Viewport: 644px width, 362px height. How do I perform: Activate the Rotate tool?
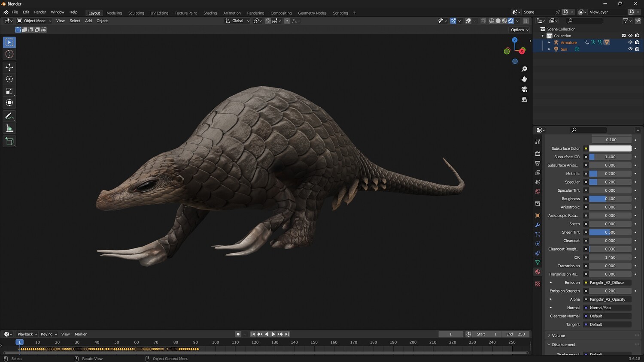(x=9, y=79)
